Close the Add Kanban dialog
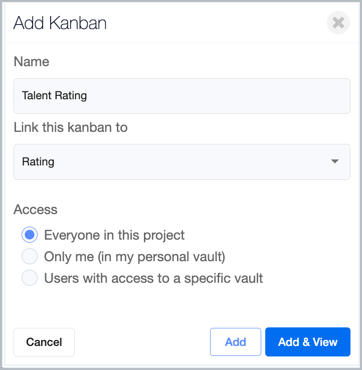Image resolution: width=362 pixels, height=370 pixels. click(338, 23)
